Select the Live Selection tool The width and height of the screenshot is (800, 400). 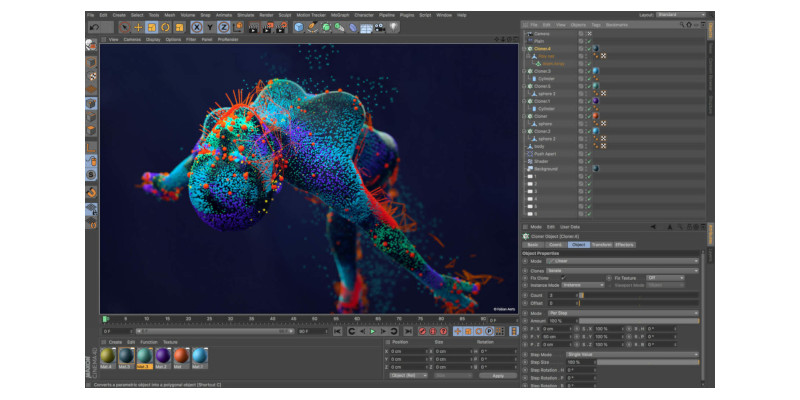124,27
